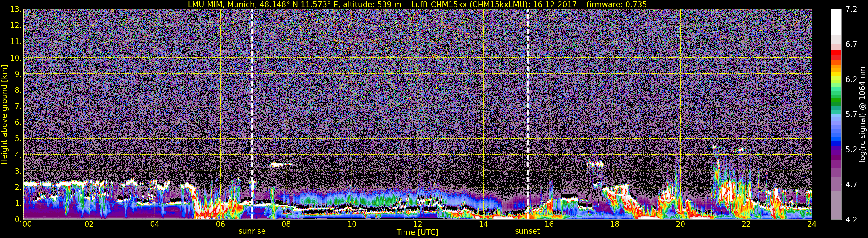Click the 5. height tick label
868x238 pixels.
[18, 139]
